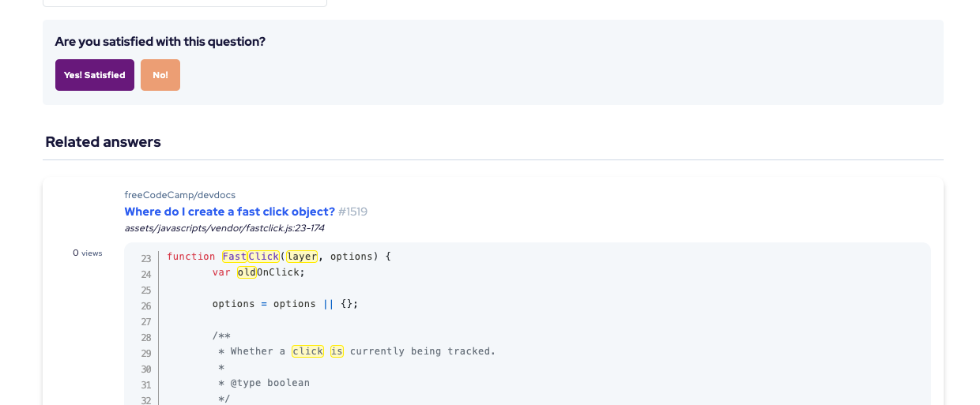
Task: Click line number 29 in code block
Action: click(146, 353)
